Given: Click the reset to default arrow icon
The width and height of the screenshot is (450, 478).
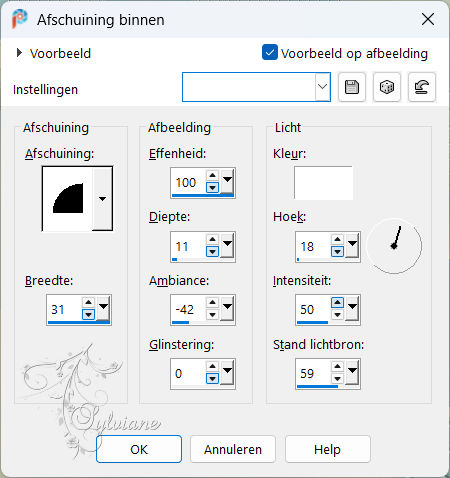Looking at the screenshot, I should (x=422, y=87).
